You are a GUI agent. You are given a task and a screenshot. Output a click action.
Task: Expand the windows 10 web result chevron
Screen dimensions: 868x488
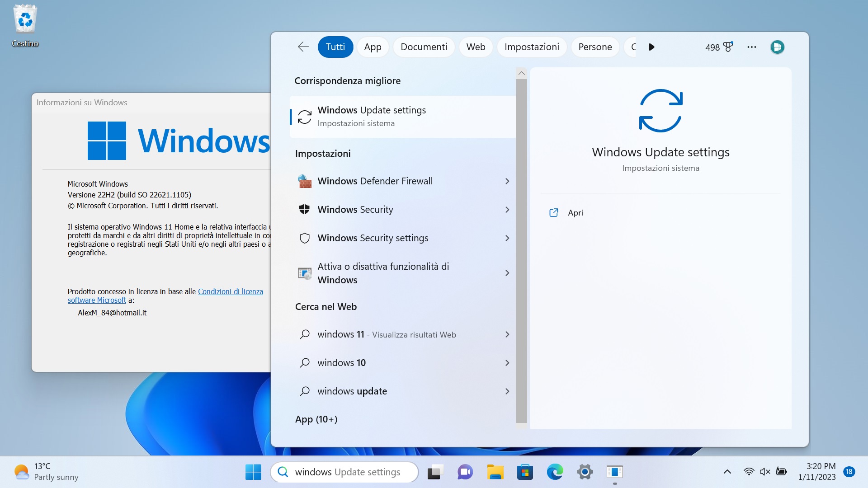507,363
